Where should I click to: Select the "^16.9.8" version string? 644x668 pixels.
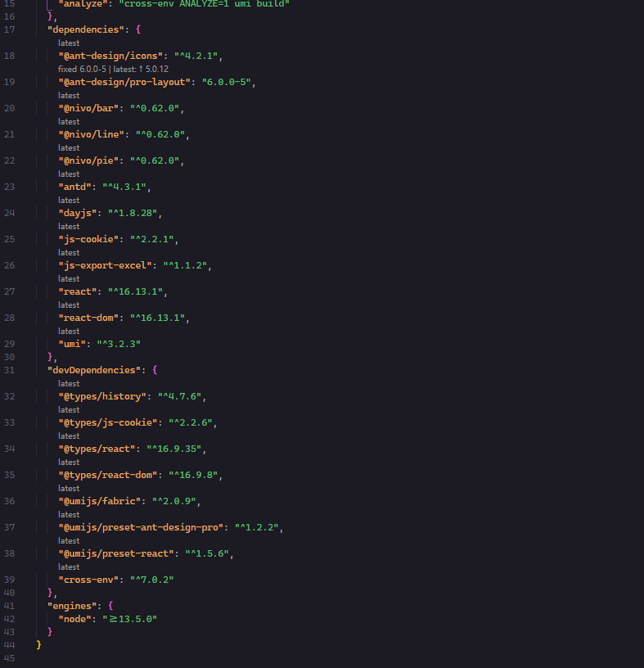193,475
